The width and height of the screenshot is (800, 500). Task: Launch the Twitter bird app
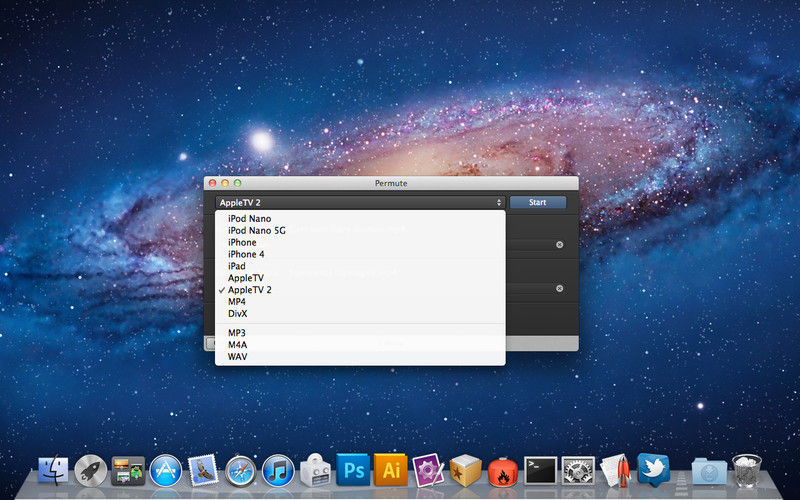point(653,470)
